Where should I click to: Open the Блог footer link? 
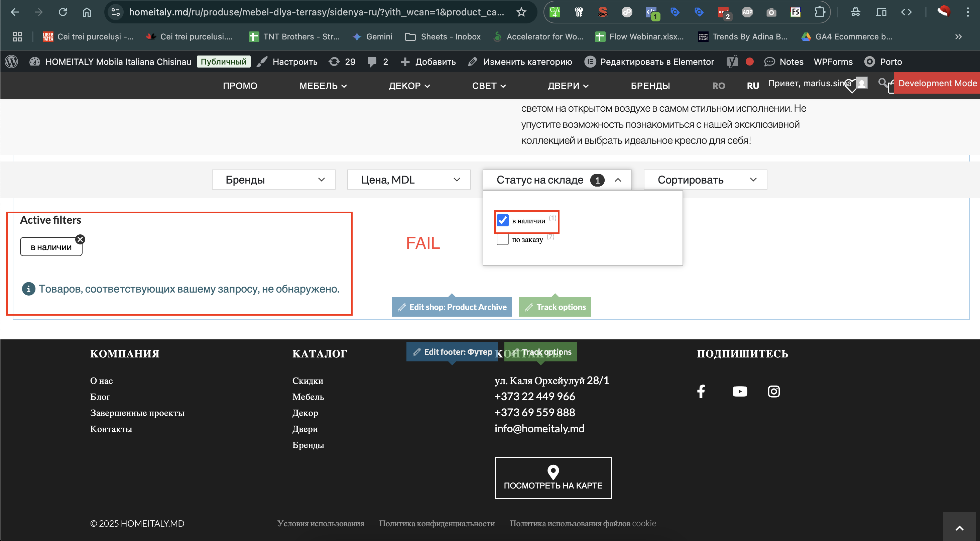(x=100, y=397)
